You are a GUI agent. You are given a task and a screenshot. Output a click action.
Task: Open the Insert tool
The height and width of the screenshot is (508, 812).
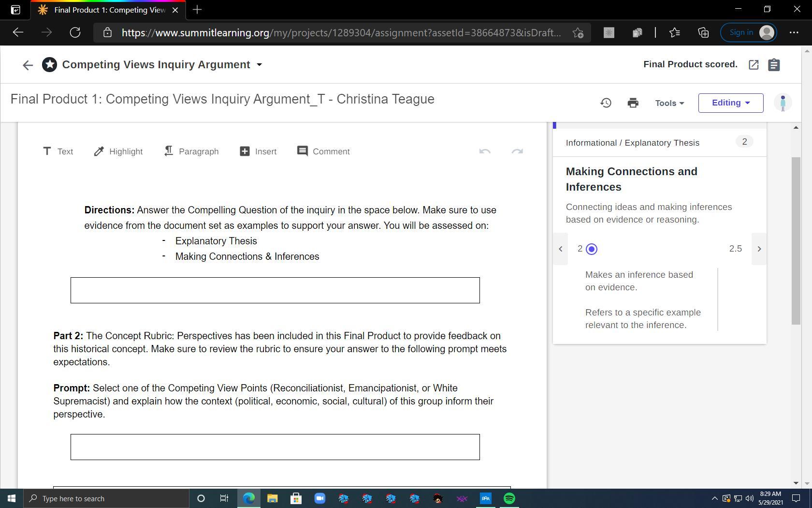click(258, 151)
